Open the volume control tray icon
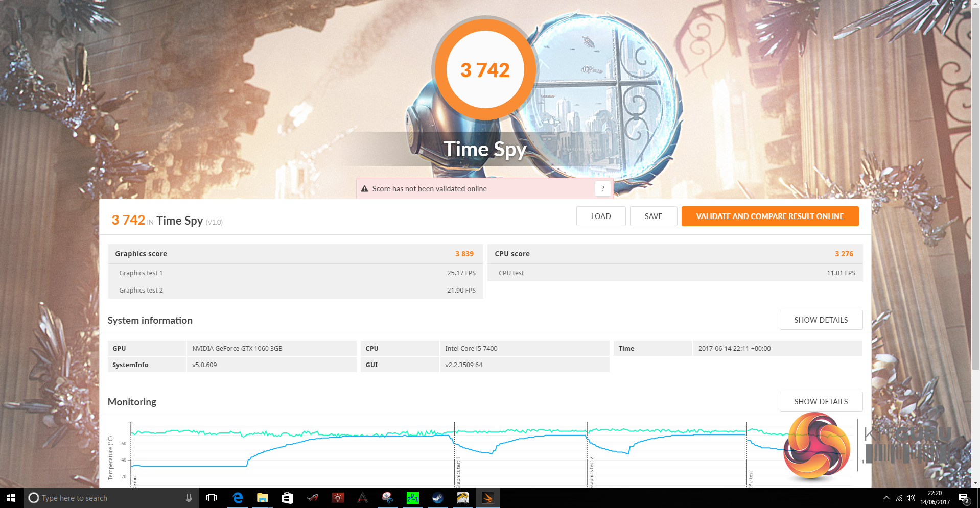This screenshot has width=980, height=508. click(911, 498)
